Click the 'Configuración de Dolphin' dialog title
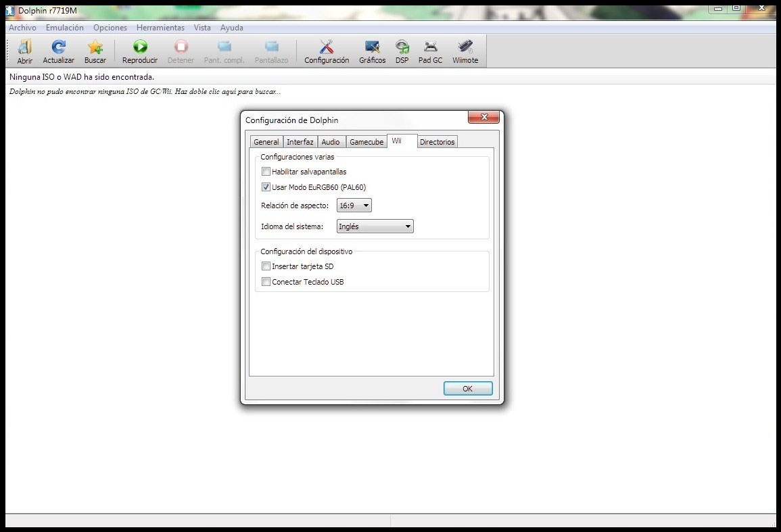781x532 pixels. pyautogui.click(x=292, y=120)
